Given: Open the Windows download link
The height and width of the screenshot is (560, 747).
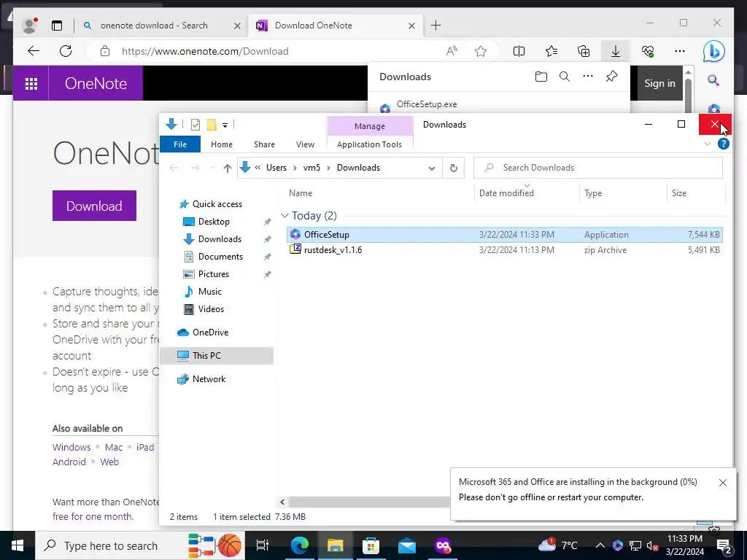Looking at the screenshot, I should (71, 447).
